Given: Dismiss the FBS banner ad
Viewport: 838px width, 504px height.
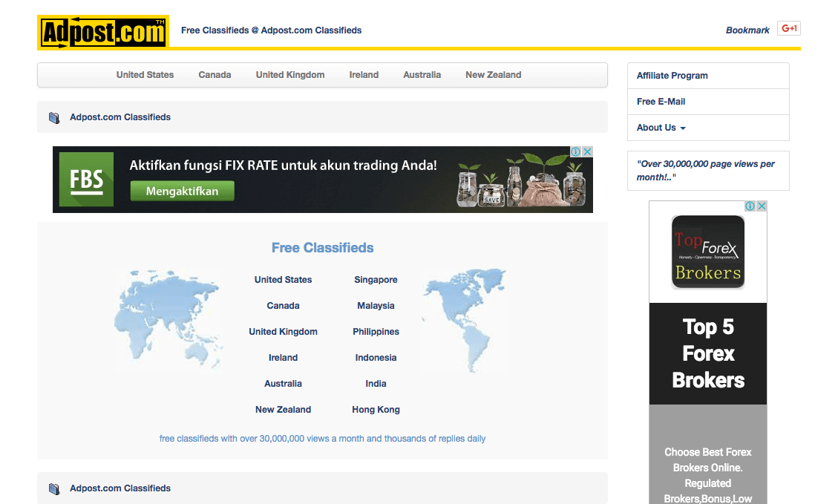Looking at the screenshot, I should click(x=587, y=151).
